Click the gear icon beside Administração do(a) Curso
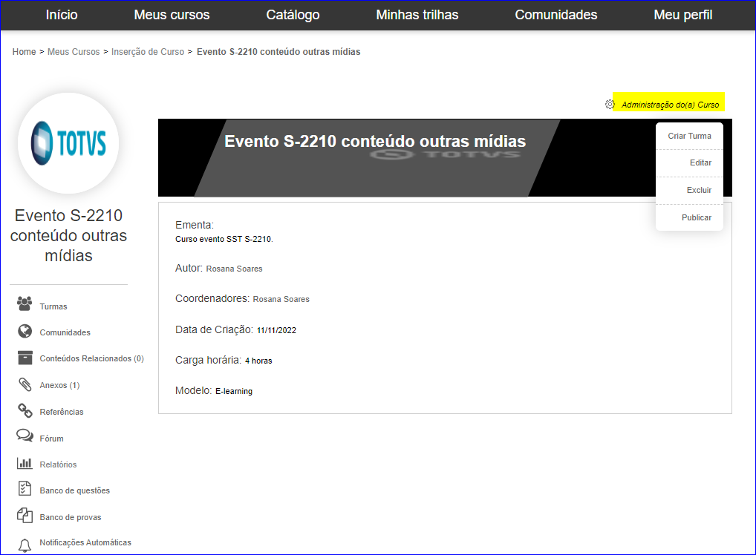The image size is (756, 555). [x=610, y=105]
